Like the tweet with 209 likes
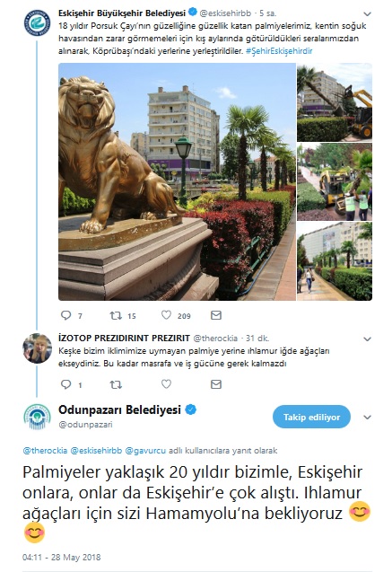This screenshot has width=392, height=572. coord(166,315)
